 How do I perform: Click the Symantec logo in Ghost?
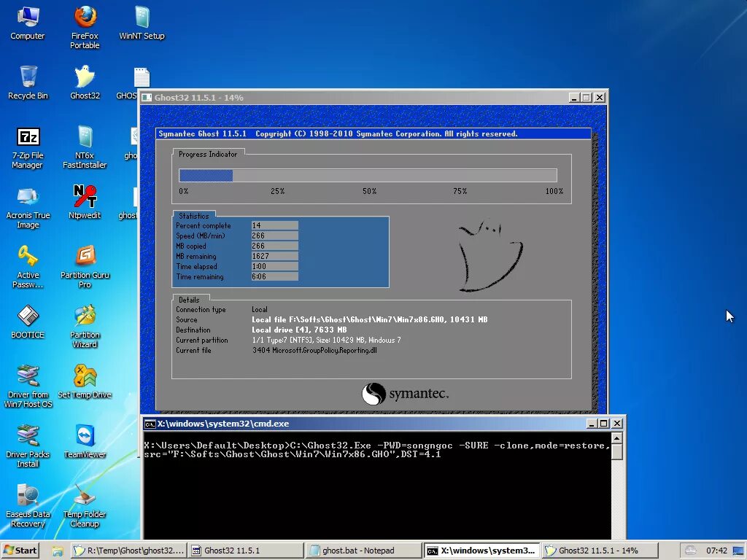(405, 394)
